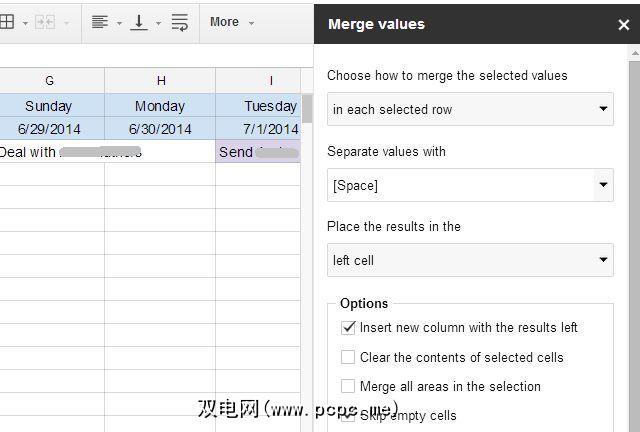Click the merge cells icon
640x432 pixels.
click(x=44, y=22)
